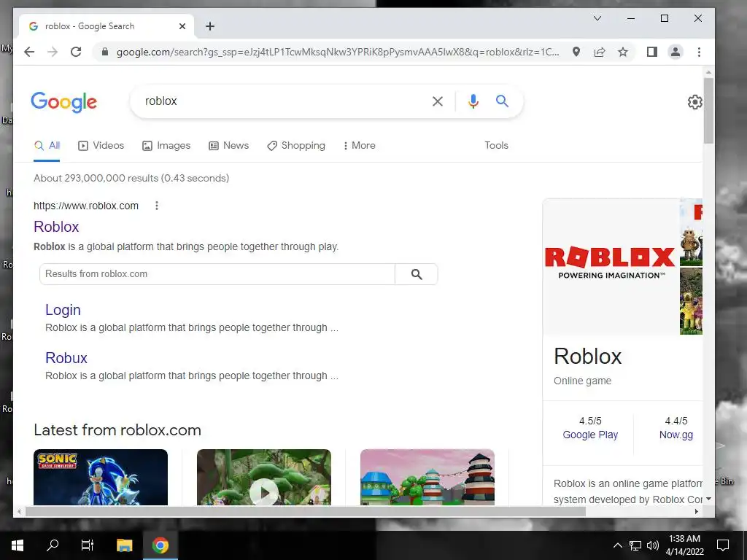View site info via the padlock icon
The image size is (747, 560).
pos(105,52)
